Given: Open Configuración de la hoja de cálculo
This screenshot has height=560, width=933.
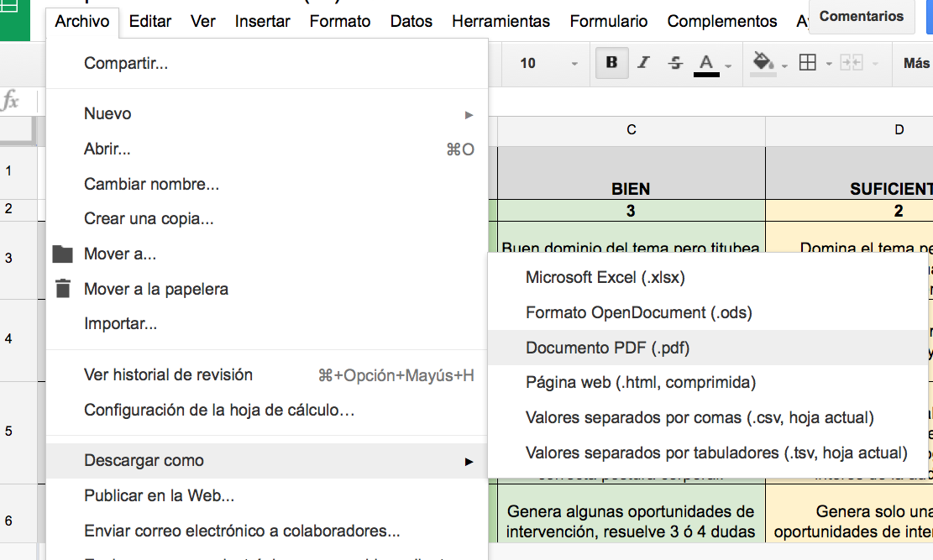Looking at the screenshot, I should pos(267,410).
